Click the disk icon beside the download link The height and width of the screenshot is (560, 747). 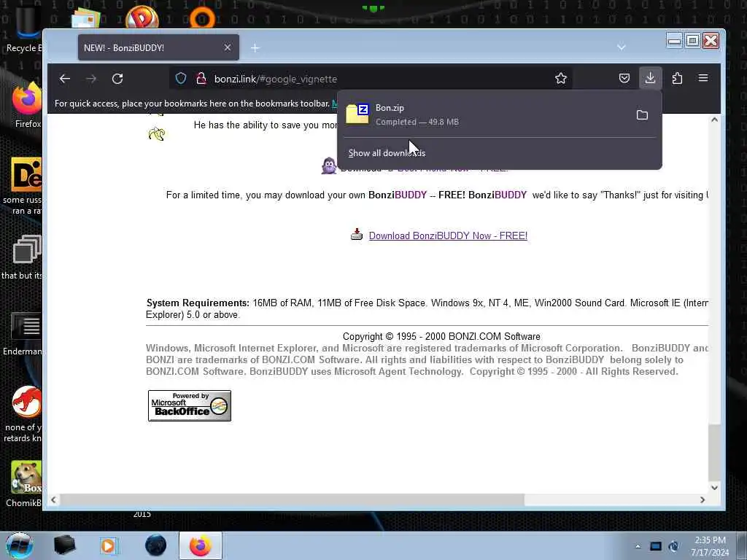coord(356,234)
